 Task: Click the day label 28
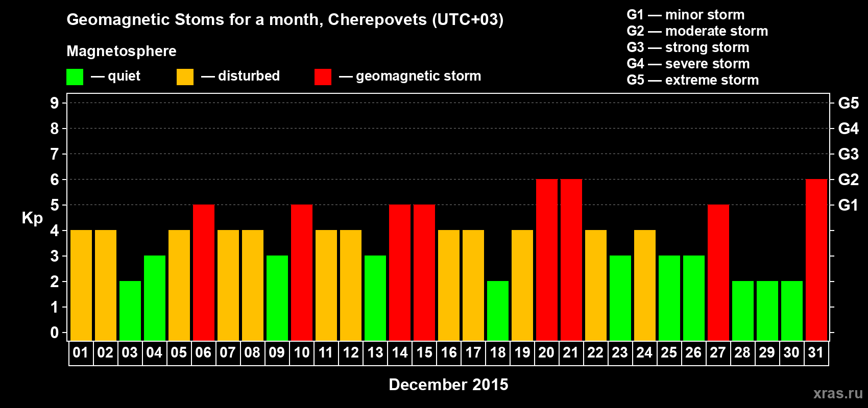click(x=742, y=352)
